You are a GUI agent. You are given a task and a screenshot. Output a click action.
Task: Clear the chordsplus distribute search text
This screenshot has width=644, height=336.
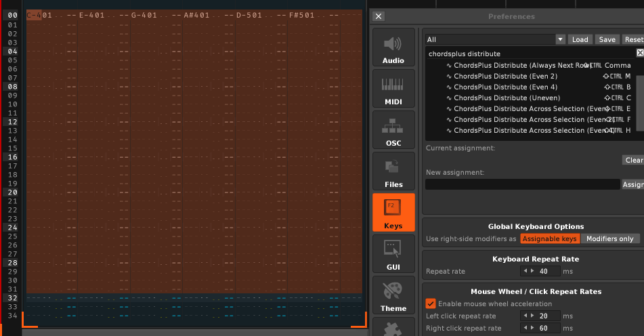[x=639, y=53]
